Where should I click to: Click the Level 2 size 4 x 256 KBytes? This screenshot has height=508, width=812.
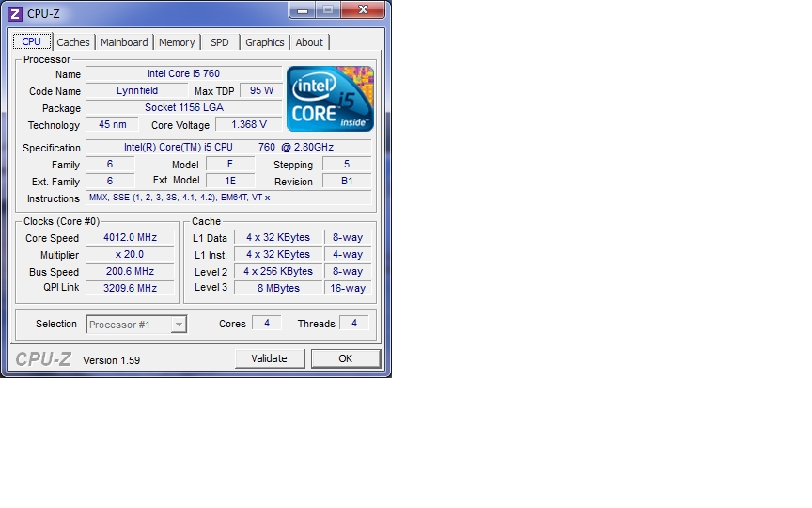point(278,271)
